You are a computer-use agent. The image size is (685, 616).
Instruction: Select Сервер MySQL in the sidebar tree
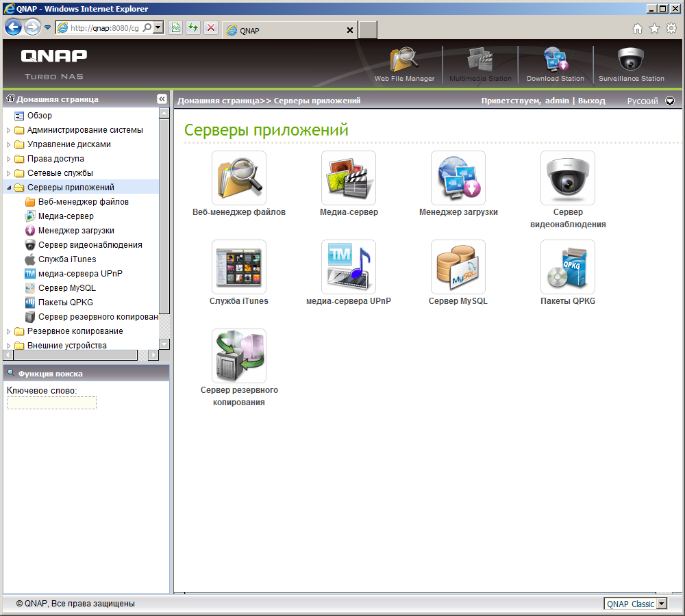click(66, 288)
